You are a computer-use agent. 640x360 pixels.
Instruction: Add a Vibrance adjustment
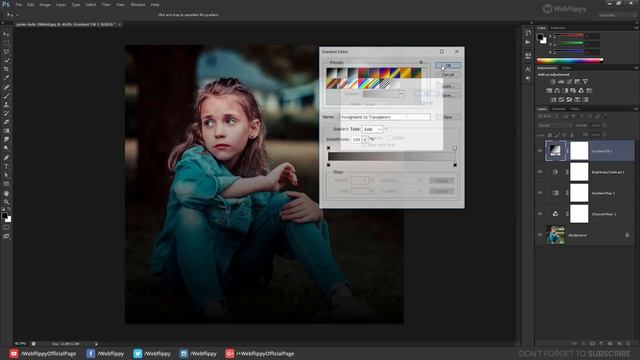[x=585, y=82]
